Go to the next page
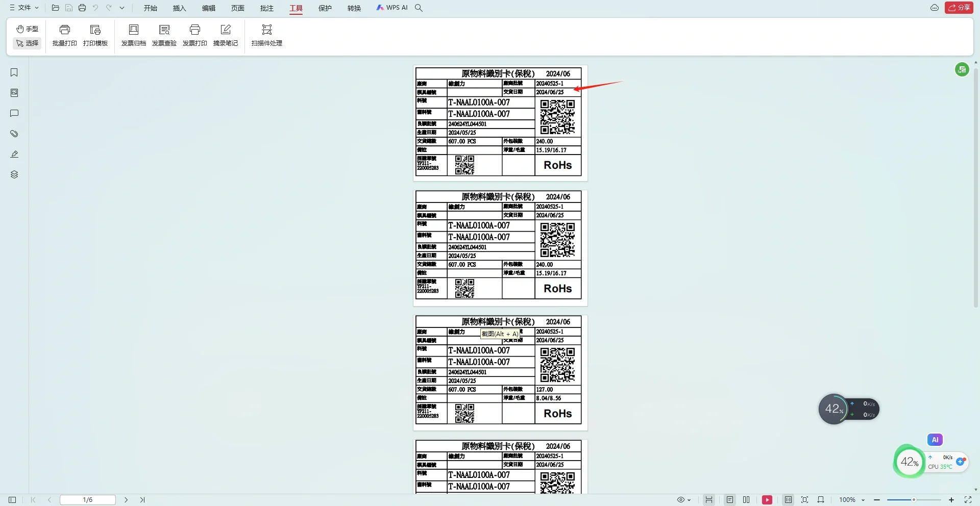Viewport: 980px width, 506px height. tap(126, 500)
